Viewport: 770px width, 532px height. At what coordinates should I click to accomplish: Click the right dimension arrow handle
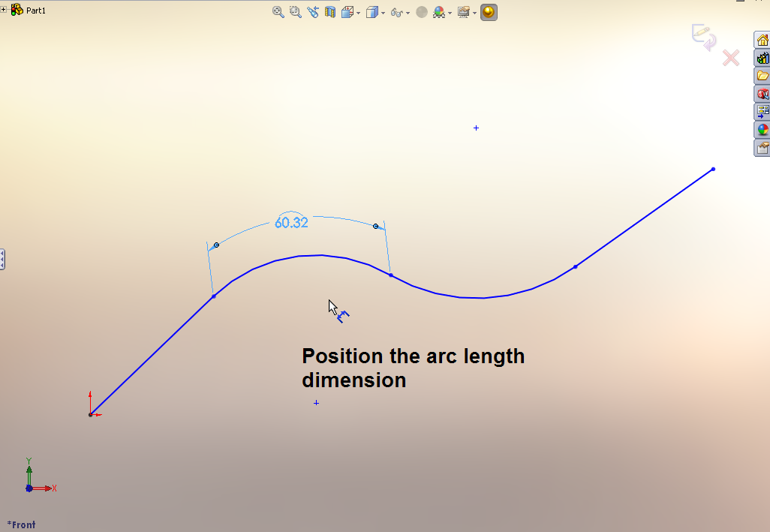pyautogui.click(x=376, y=227)
